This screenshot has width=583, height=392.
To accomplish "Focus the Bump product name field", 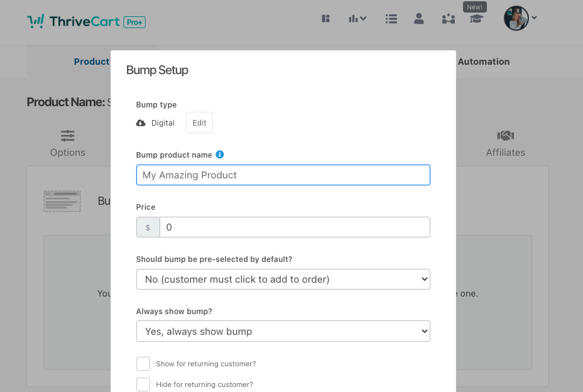I will (x=283, y=175).
